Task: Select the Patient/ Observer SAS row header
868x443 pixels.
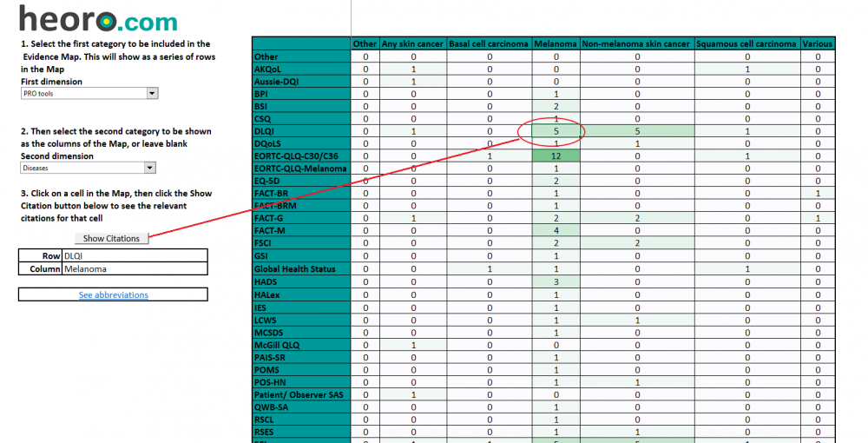Action: (x=299, y=395)
